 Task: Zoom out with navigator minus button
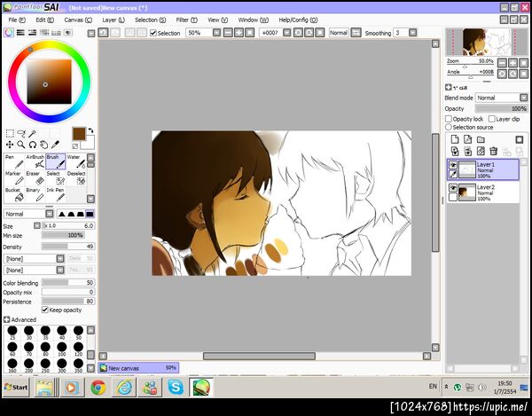pos(502,63)
